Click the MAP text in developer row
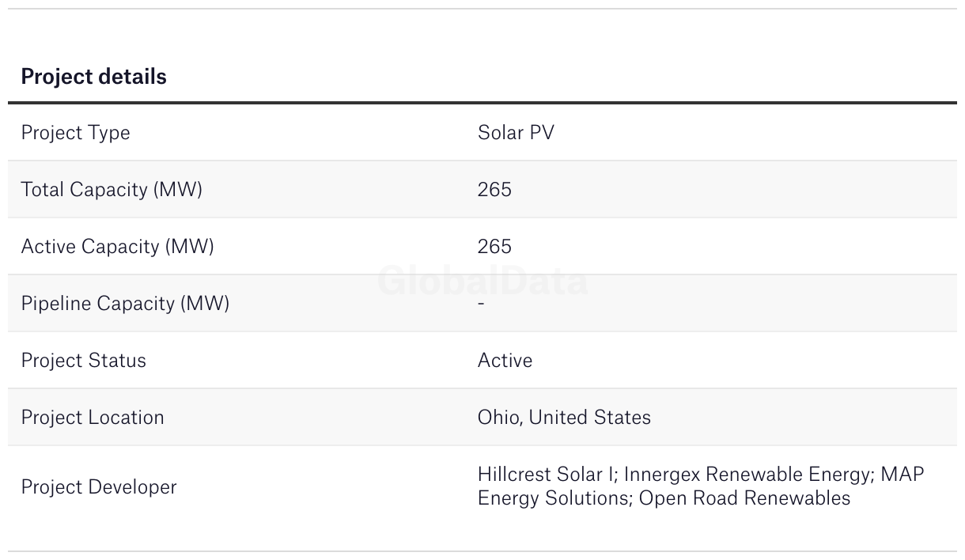Screen dimensions: 965x560 (902, 475)
